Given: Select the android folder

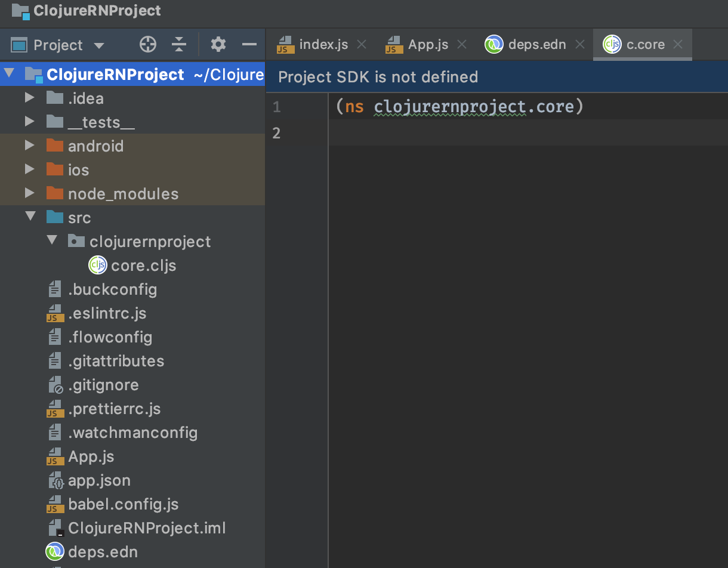Looking at the screenshot, I should tap(95, 146).
